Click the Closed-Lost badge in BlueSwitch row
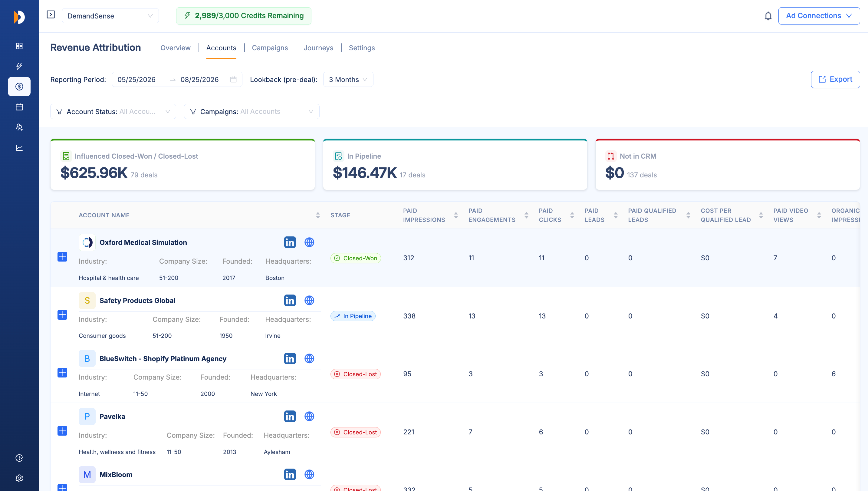Viewport: 868px width, 491px height. pyautogui.click(x=356, y=374)
